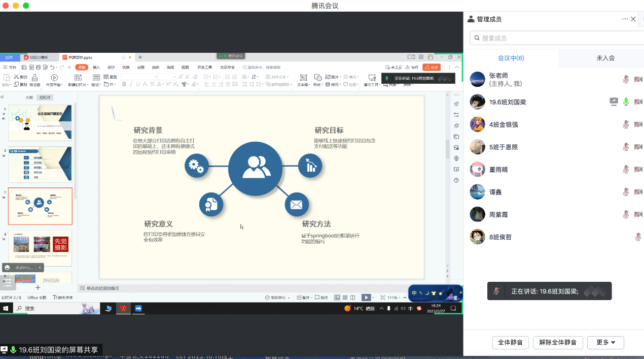
Task: Click the WPS app icon in taskbar
Action: tap(123, 308)
